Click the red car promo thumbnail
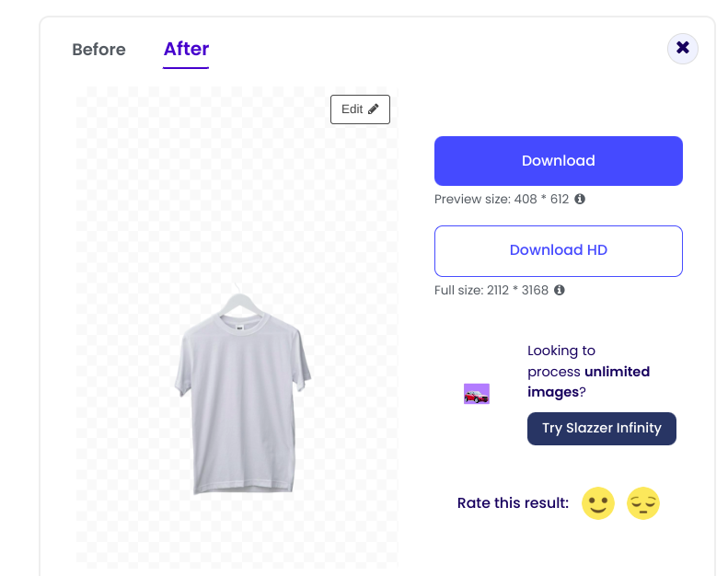The width and height of the screenshot is (728, 576). pyautogui.click(x=477, y=395)
